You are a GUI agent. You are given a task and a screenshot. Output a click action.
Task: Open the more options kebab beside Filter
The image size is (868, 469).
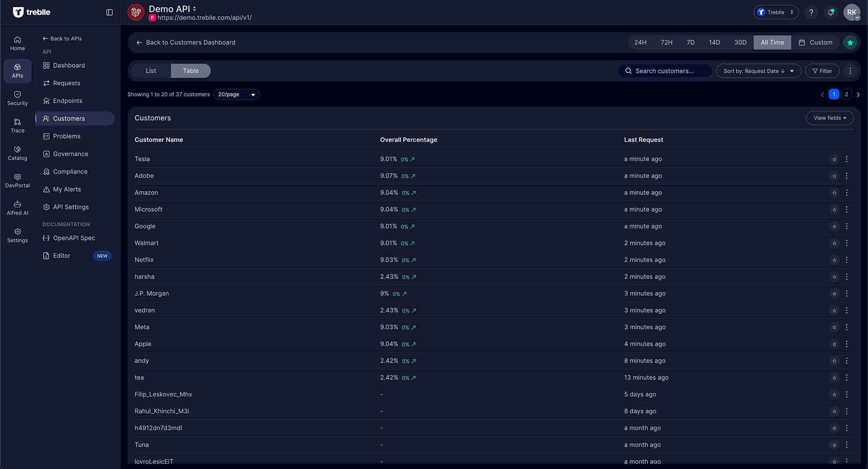point(850,71)
